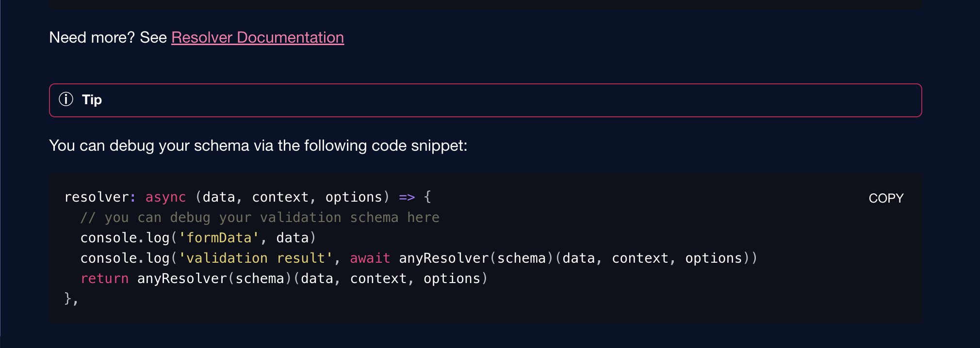Screen dimensions: 980x348
Task: Click the 'resolver' word in first code line
Action: pos(96,197)
